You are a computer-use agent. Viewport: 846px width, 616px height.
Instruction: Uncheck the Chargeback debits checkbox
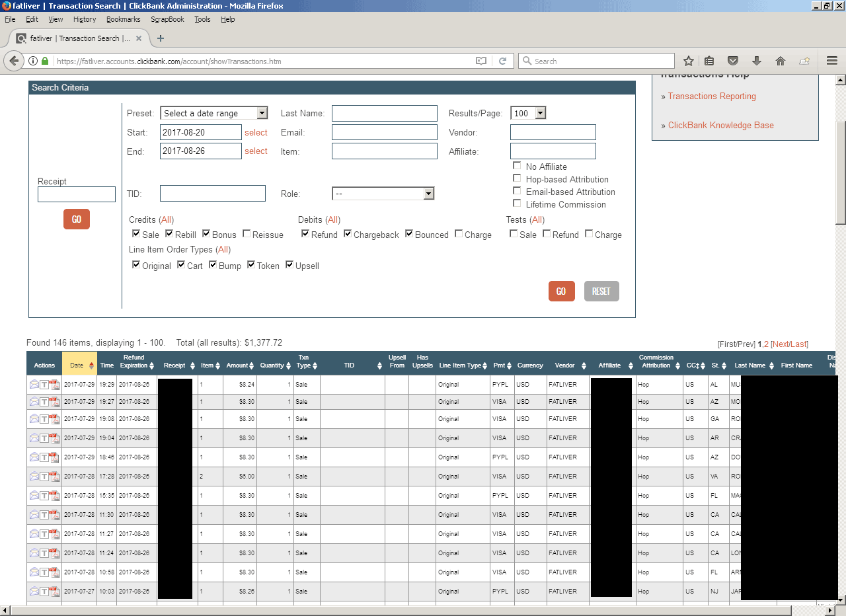pos(348,234)
